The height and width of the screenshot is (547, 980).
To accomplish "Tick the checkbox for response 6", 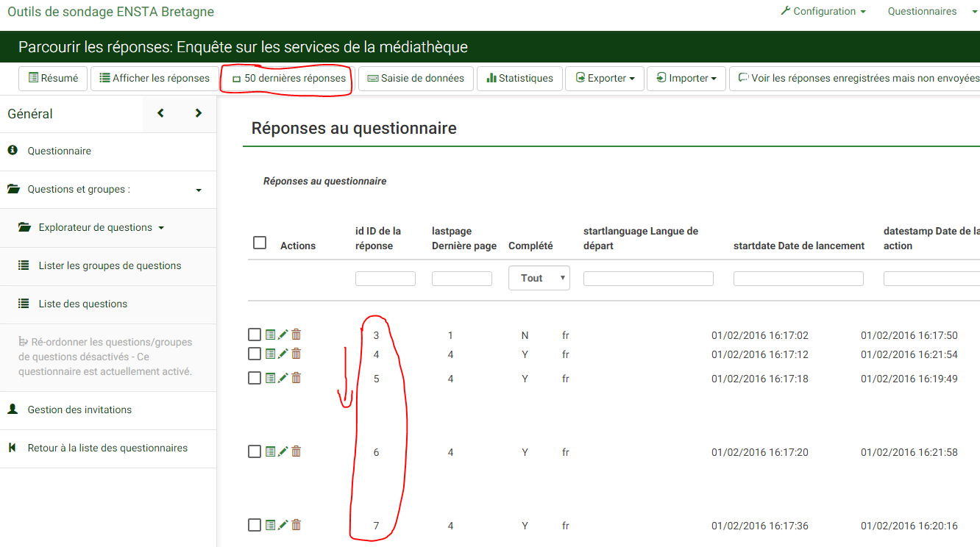I will point(255,451).
